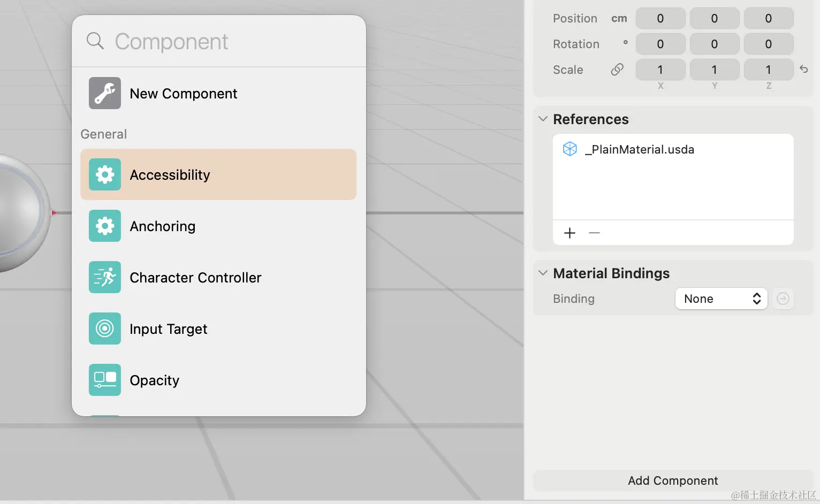Image resolution: width=820 pixels, height=504 pixels.
Task: Remove reference using the minus button
Action: point(594,233)
